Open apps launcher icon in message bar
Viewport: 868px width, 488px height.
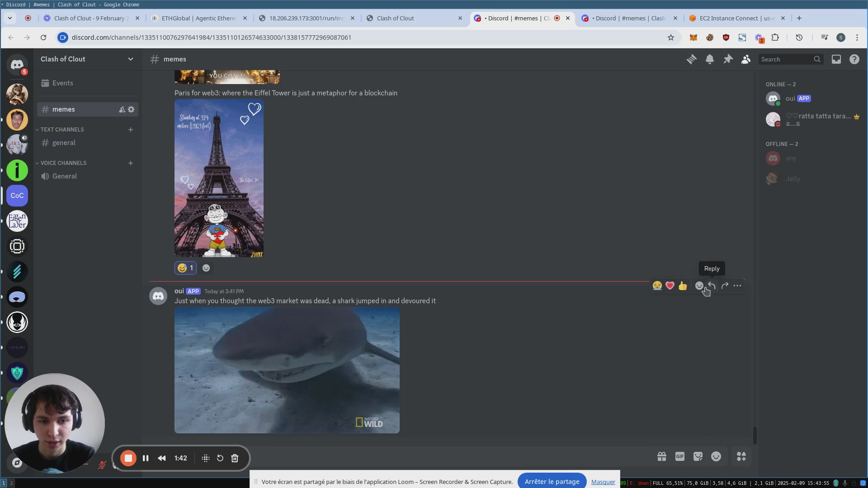(741, 457)
